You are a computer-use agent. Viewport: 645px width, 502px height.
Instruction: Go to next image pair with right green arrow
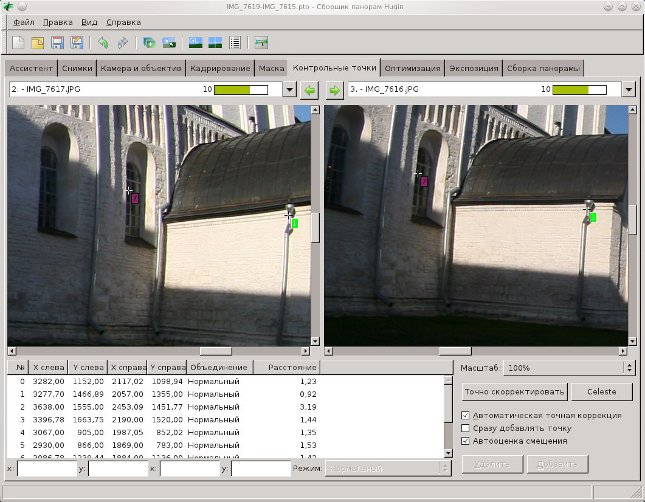[x=334, y=90]
